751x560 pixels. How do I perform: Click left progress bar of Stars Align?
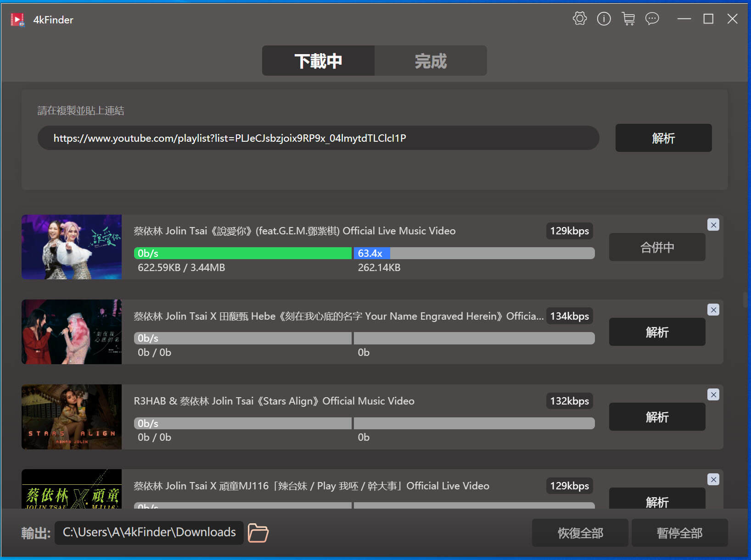click(243, 423)
